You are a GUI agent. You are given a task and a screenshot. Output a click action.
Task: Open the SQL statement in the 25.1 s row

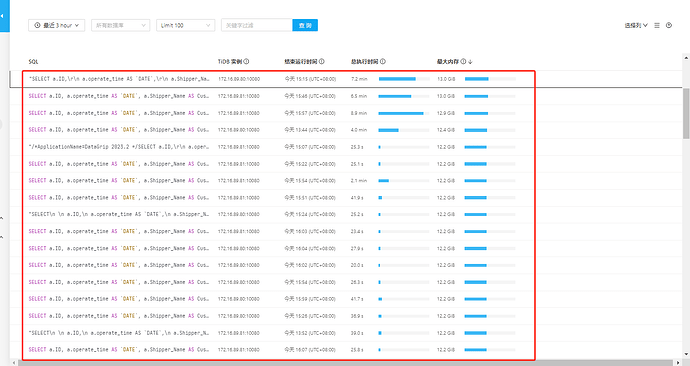(119, 164)
